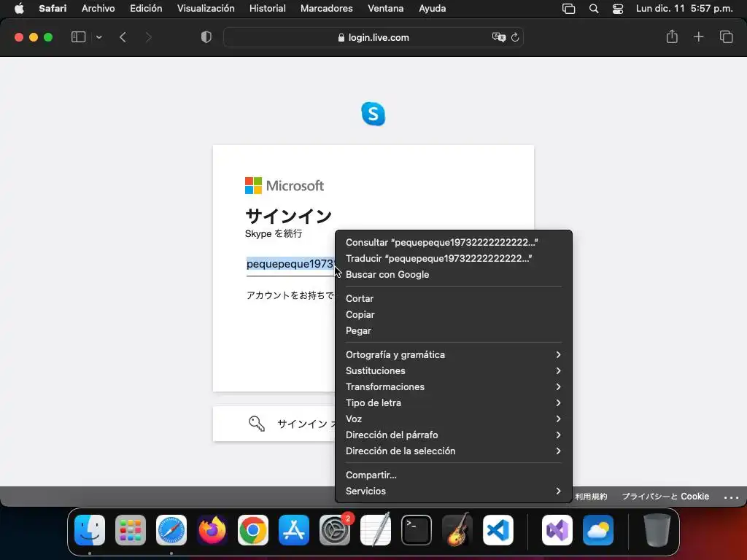Click the translate icon in address bar
This screenshot has height=560, width=747.
point(498,37)
